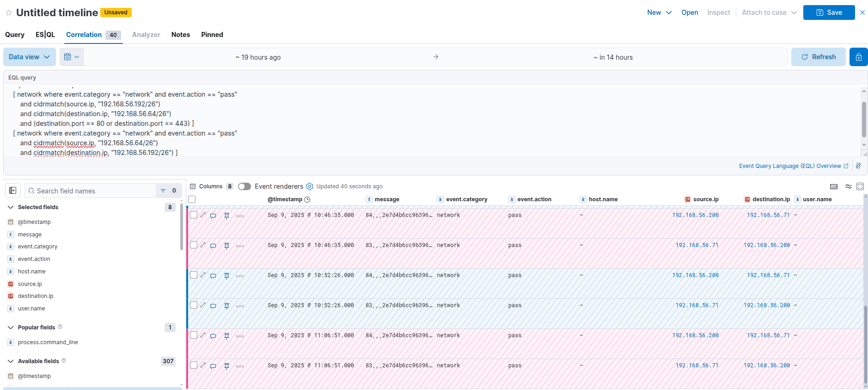The width and height of the screenshot is (868, 390).
Task: Click the Event renderers gear icon
Action: [x=310, y=186]
